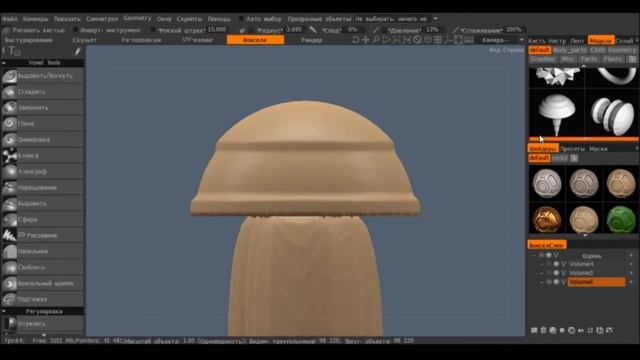This screenshot has height=360, width=640.
Task: Collapse the Voxel Tools section
Action: click(x=4, y=63)
